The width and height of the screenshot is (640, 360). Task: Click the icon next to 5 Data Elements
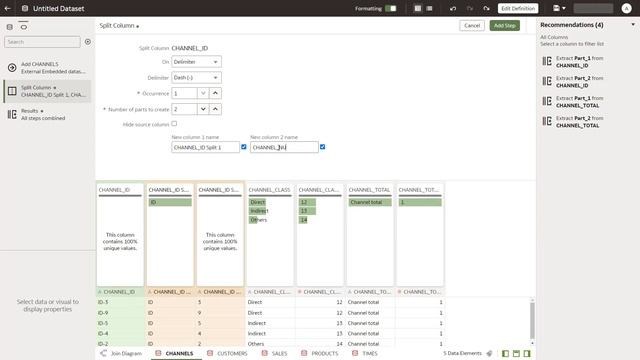tap(489, 353)
